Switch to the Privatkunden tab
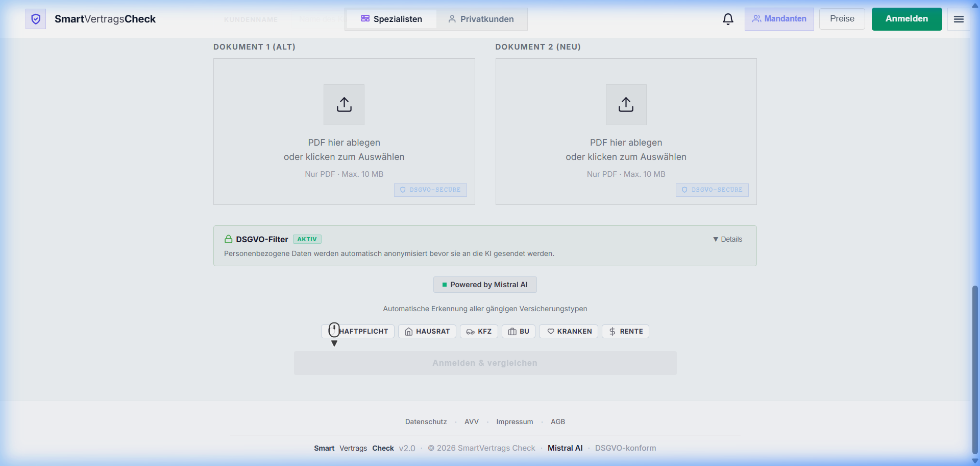Screen dimensions: 980x466 [481, 19]
